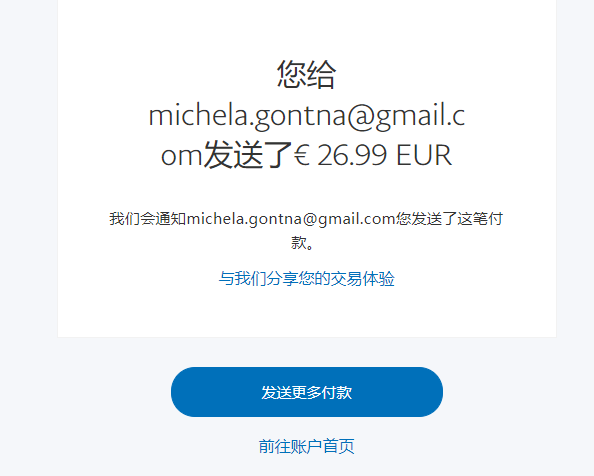Click 我们会通知 at the start of the notice

click(x=148, y=219)
